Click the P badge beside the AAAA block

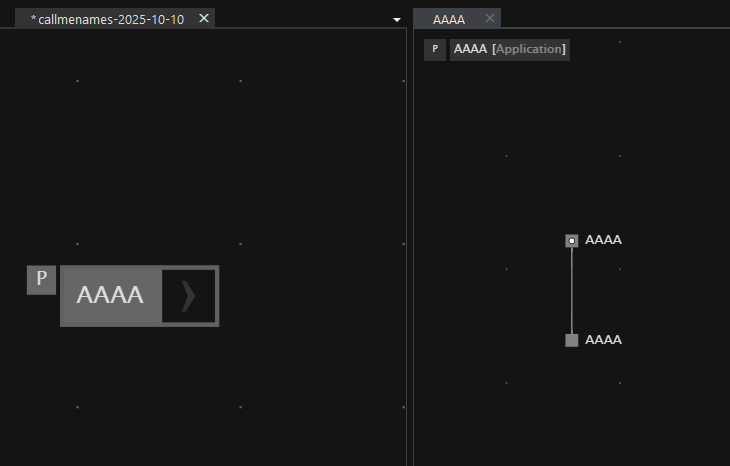tap(41, 280)
